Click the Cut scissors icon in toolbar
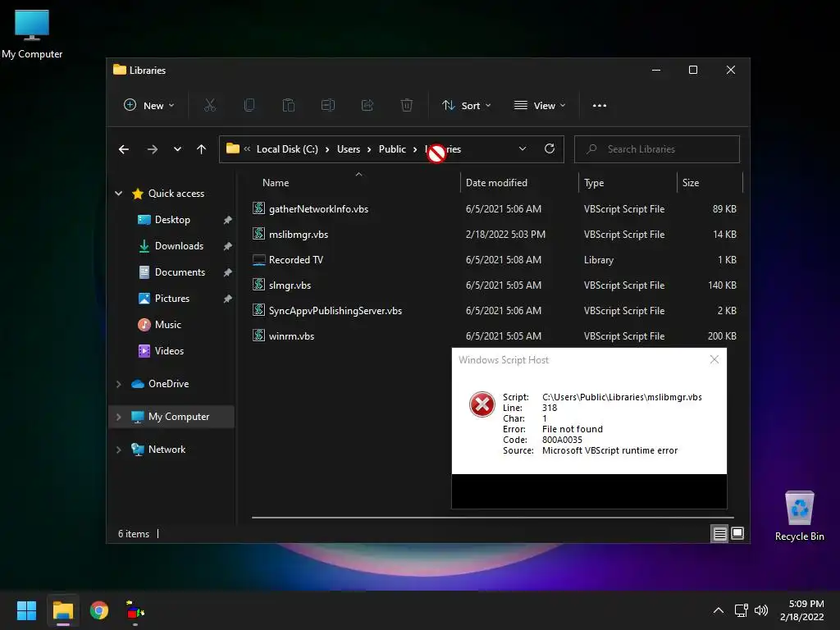840x630 pixels. tap(209, 106)
